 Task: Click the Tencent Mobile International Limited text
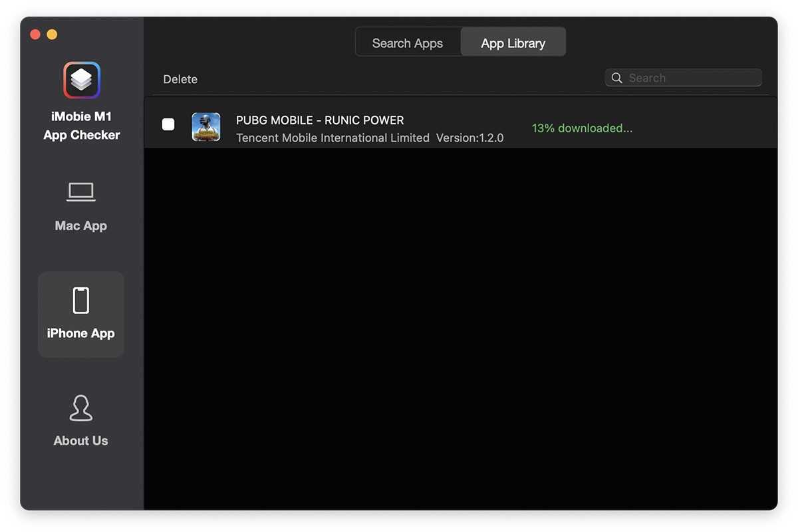(332, 138)
